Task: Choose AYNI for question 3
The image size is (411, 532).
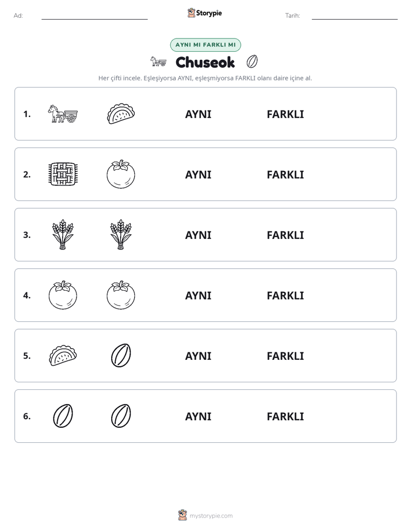Action: click(198, 235)
